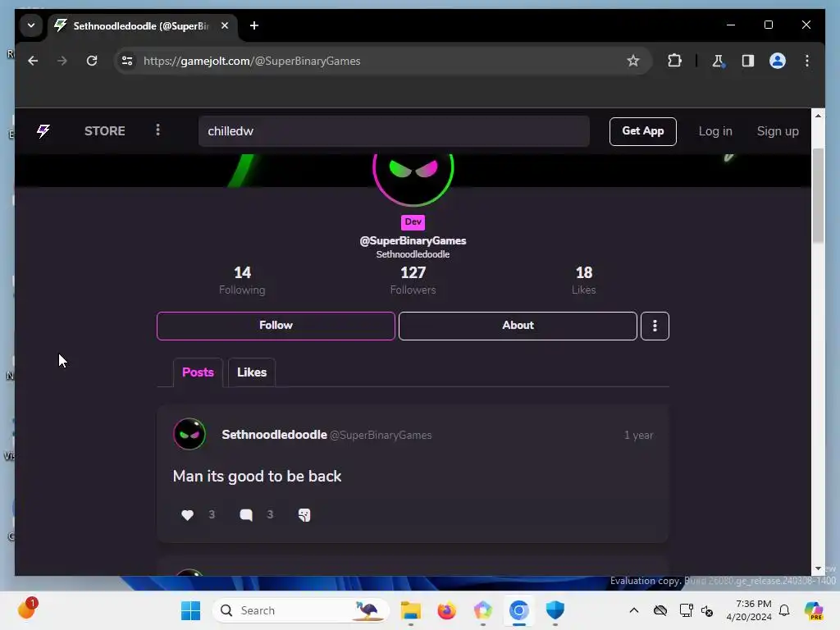This screenshot has width=840, height=630.
Task: Open the browser Extensions puzzle icon
Action: (674, 61)
